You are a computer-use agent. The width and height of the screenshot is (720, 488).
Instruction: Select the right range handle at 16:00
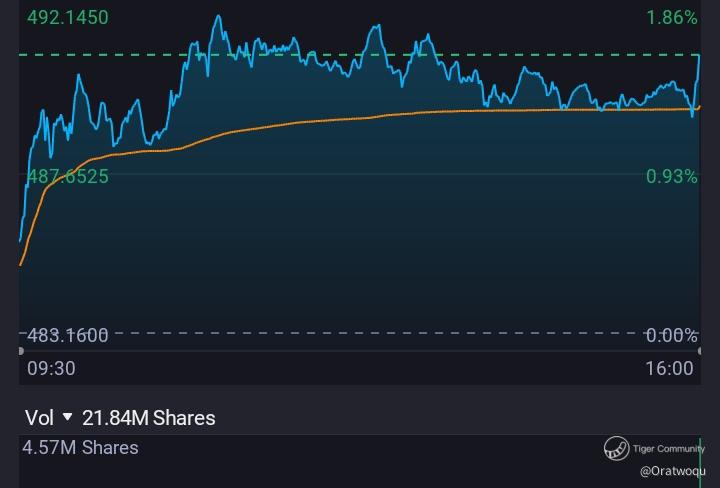coord(699,351)
